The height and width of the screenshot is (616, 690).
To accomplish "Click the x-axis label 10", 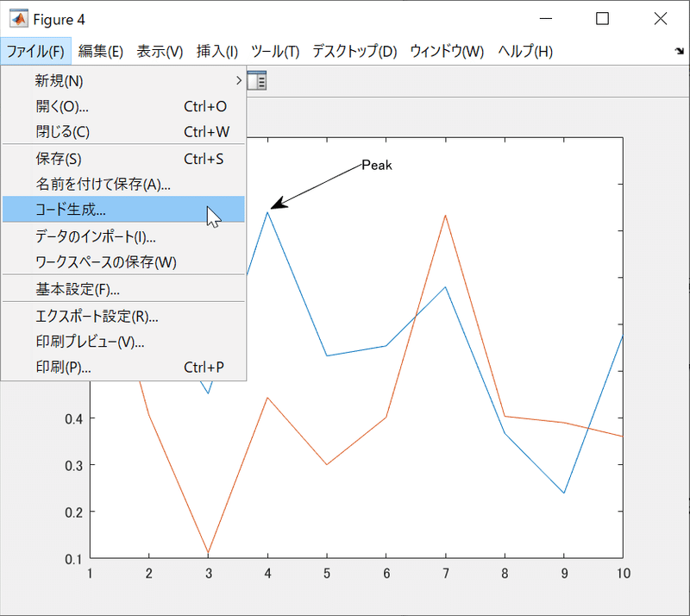I will point(623,573).
